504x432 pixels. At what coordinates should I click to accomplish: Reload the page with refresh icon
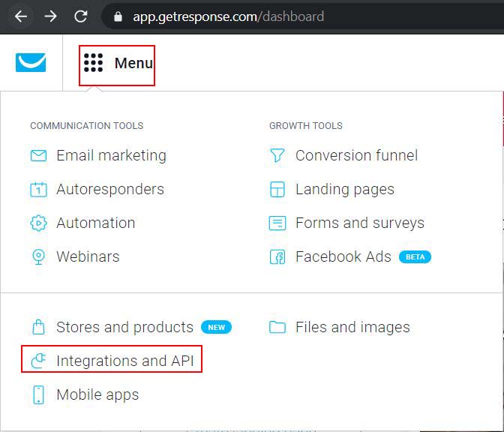(x=81, y=16)
